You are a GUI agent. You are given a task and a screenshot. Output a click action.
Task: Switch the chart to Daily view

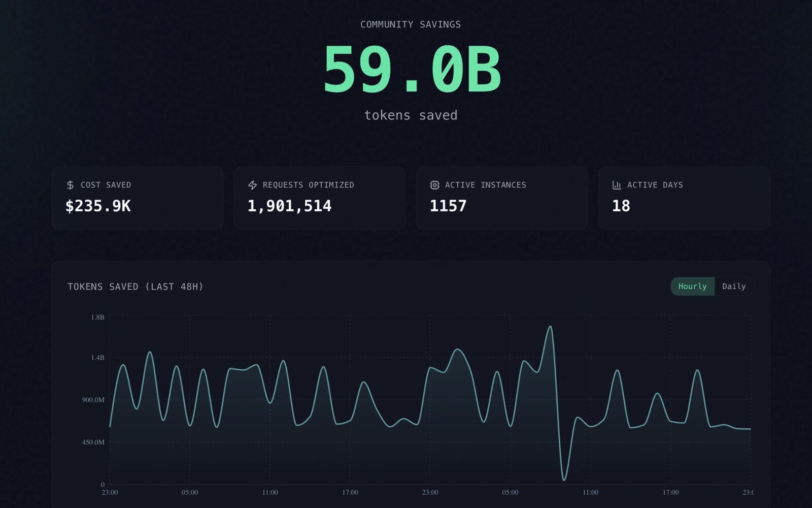point(734,287)
